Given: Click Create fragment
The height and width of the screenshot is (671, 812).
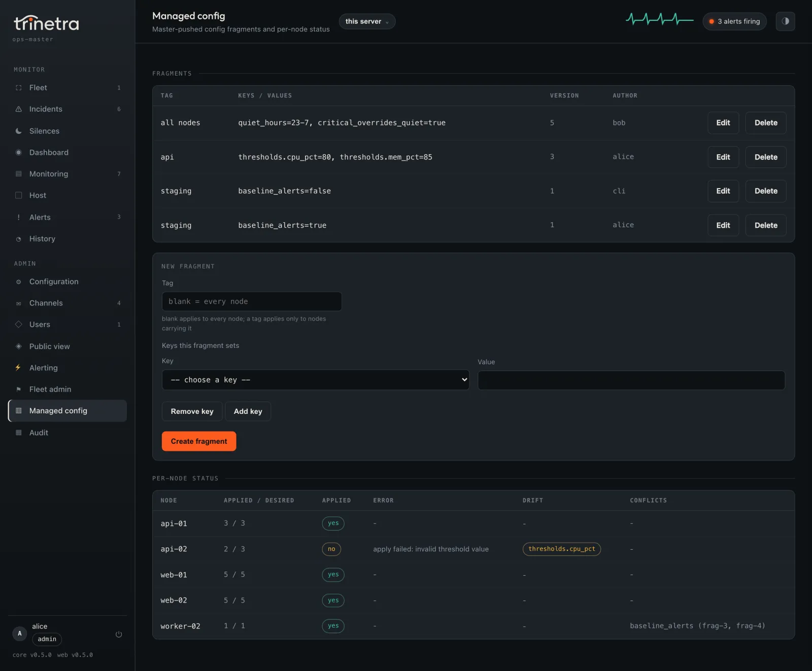Looking at the screenshot, I should (199, 441).
